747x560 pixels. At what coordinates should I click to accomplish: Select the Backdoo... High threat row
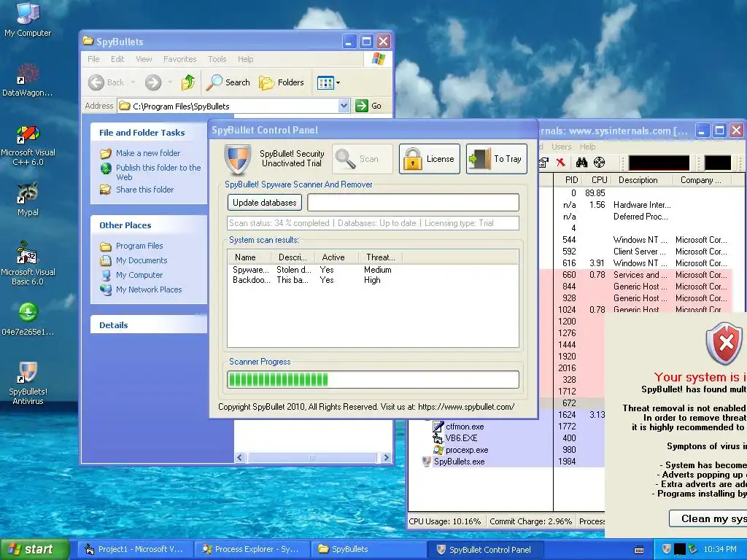373,280
